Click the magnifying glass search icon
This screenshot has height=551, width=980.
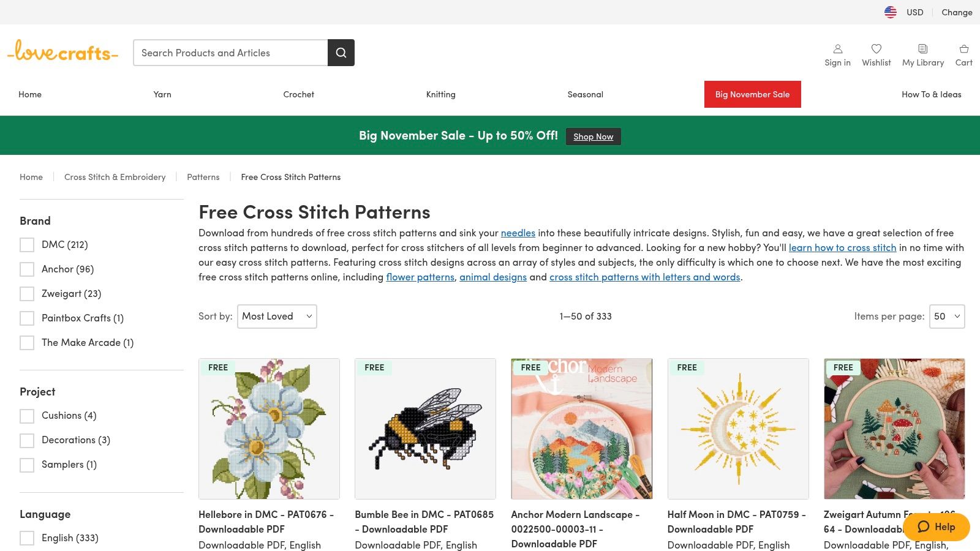coord(341,53)
